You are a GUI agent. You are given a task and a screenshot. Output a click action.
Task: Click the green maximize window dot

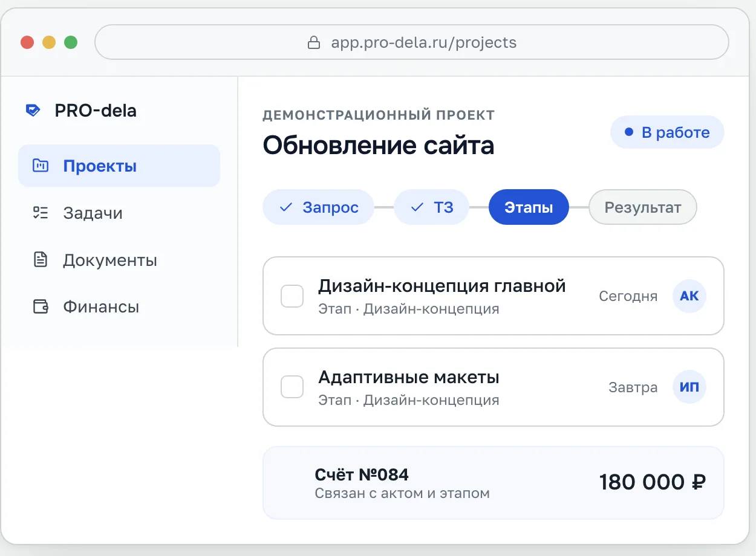pyautogui.click(x=71, y=42)
